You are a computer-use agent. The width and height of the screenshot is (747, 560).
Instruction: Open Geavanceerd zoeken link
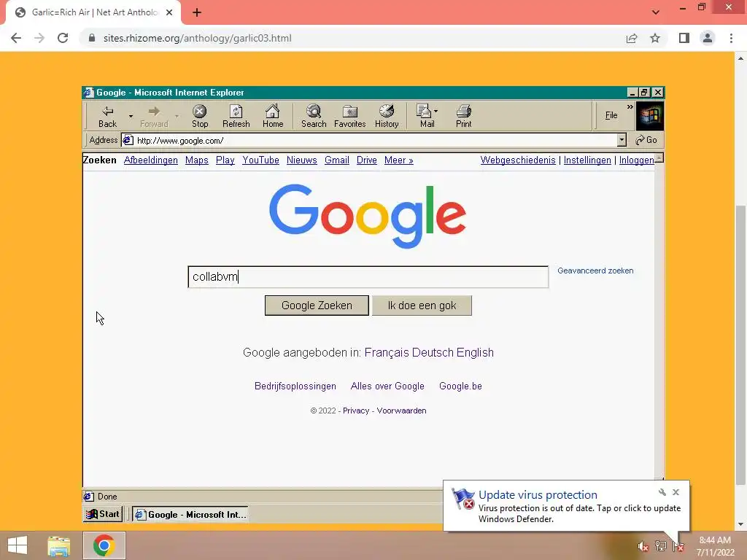(595, 271)
